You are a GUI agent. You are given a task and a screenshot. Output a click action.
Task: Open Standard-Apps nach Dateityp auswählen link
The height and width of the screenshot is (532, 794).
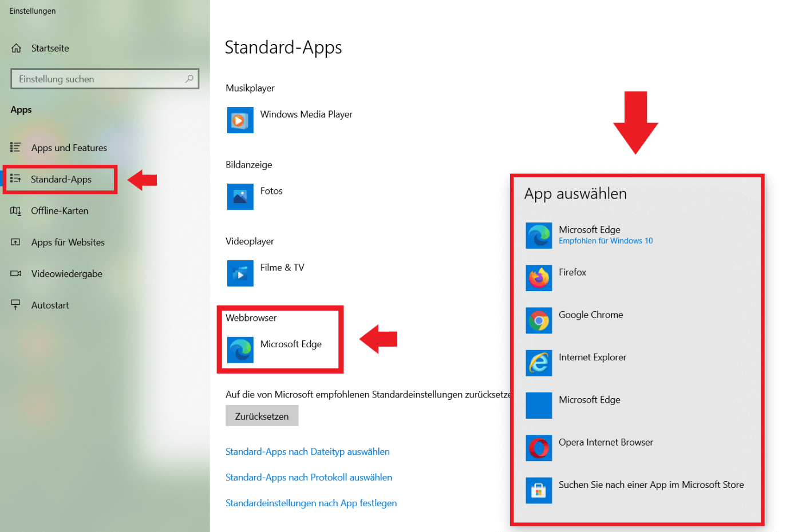click(307, 451)
